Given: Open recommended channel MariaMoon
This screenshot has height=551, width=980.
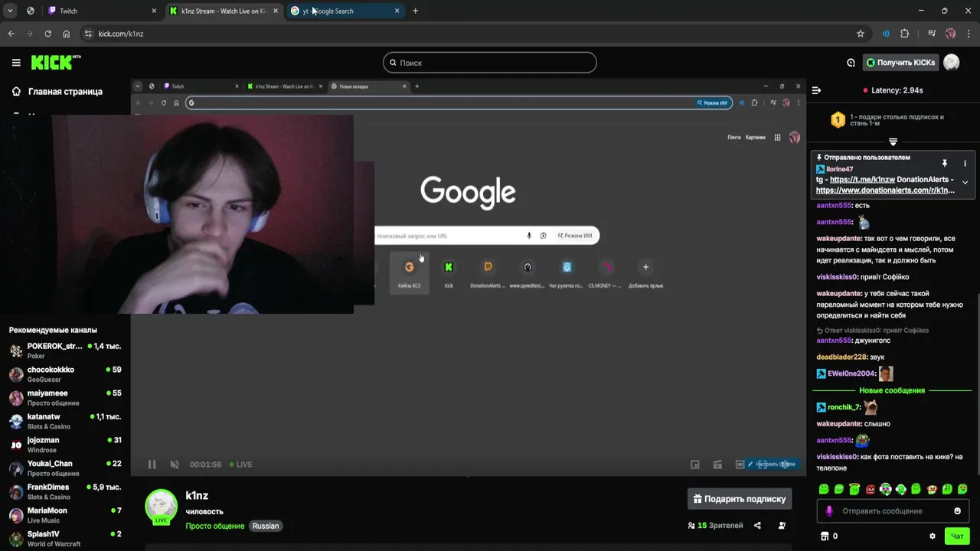Looking at the screenshot, I should tap(65, 515).
